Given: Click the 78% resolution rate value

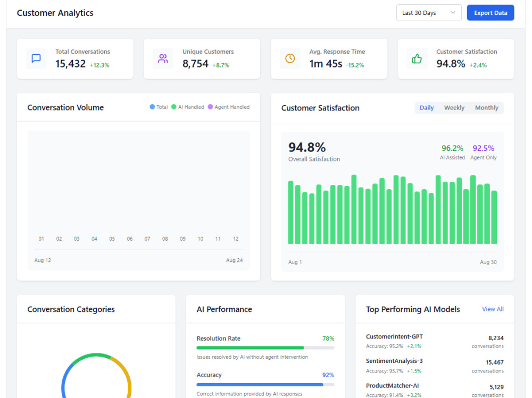Looking at the screenshot, I should click(328, 338).
